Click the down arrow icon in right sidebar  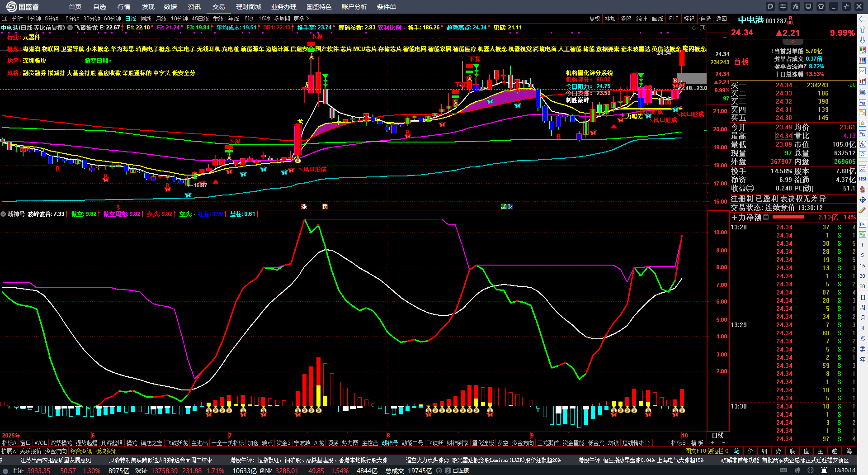pos(863,40)
